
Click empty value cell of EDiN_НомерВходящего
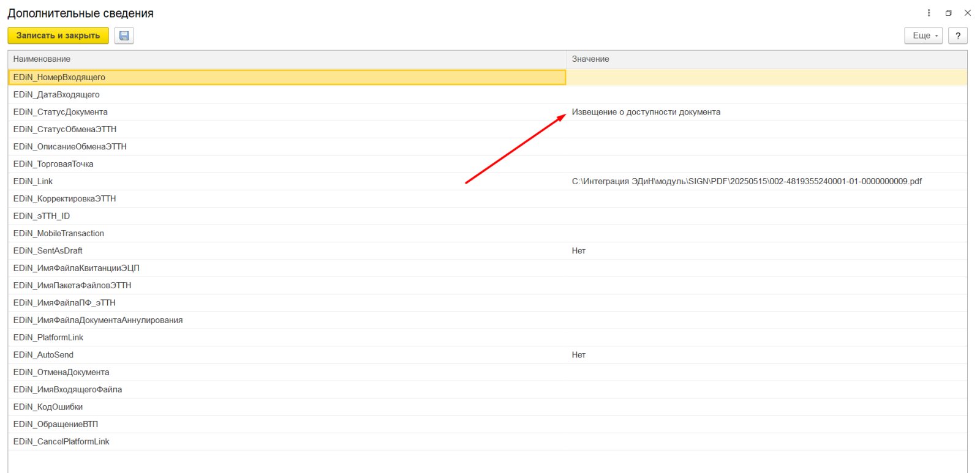coord(767,77)
